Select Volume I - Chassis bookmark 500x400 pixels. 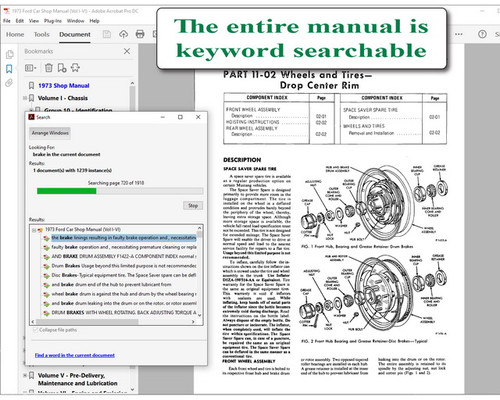click(x=63, y=98)
